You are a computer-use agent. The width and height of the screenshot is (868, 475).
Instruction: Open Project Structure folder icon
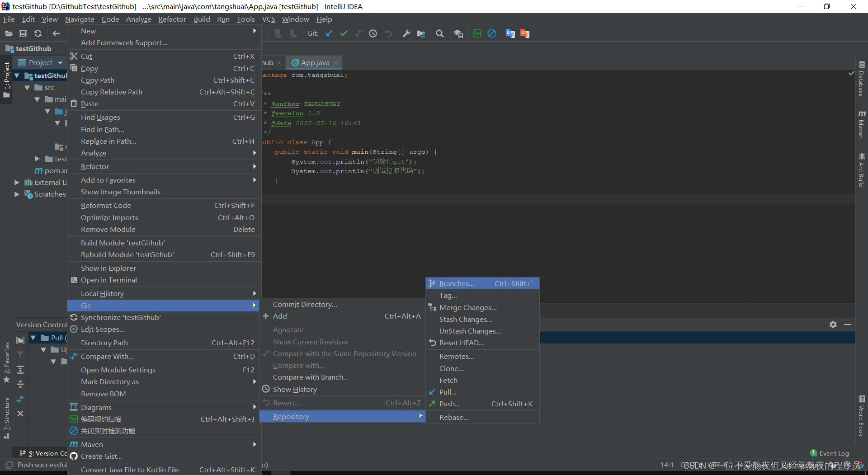(x=421, y=33)
